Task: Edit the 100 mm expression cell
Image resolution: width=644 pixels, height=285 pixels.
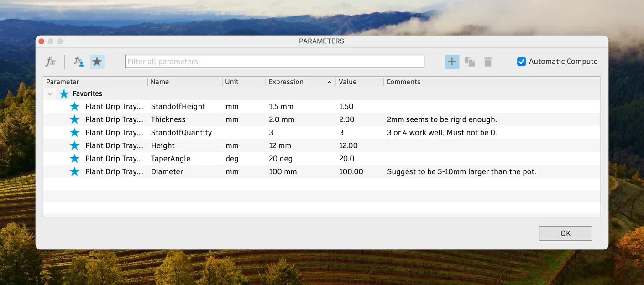Action: pyautogui.click(x=283, y=171)
